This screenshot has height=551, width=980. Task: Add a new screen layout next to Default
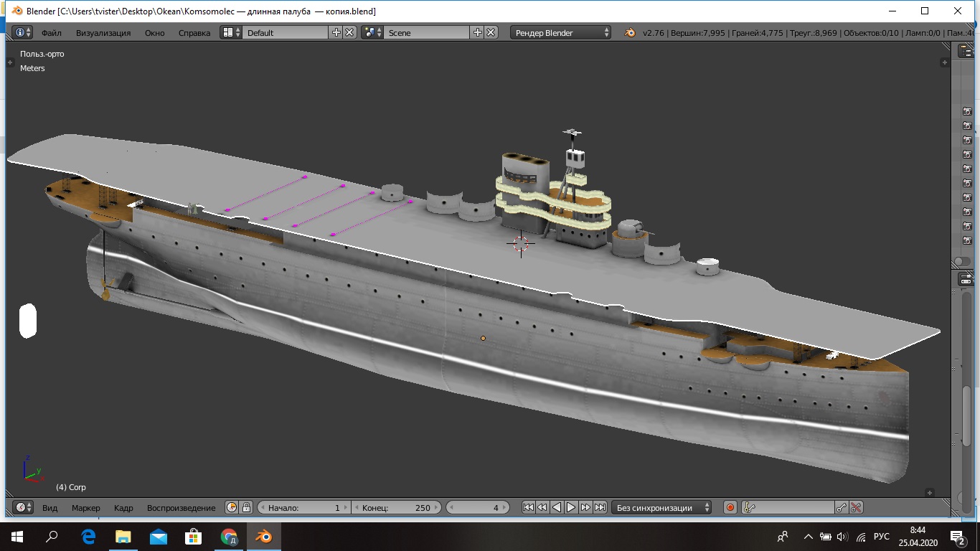[336, 32]
